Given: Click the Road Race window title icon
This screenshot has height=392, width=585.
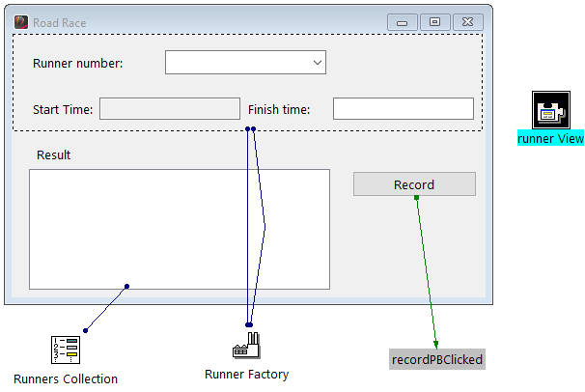Looking at the screenshot, I should tap(21, 22).
